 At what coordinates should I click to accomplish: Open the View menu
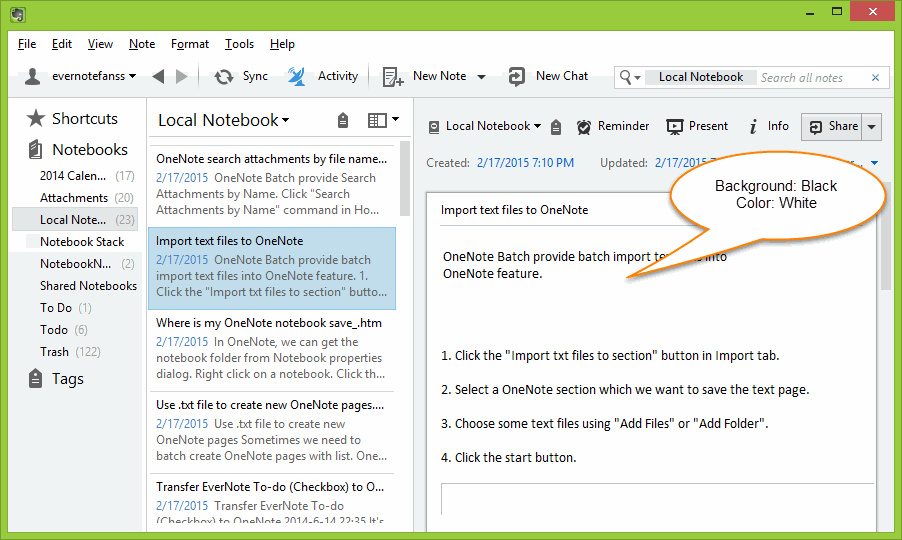point(100,44)
